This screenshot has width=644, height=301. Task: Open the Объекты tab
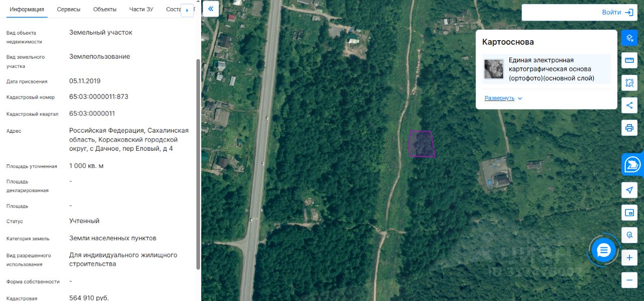click(105, 10)
